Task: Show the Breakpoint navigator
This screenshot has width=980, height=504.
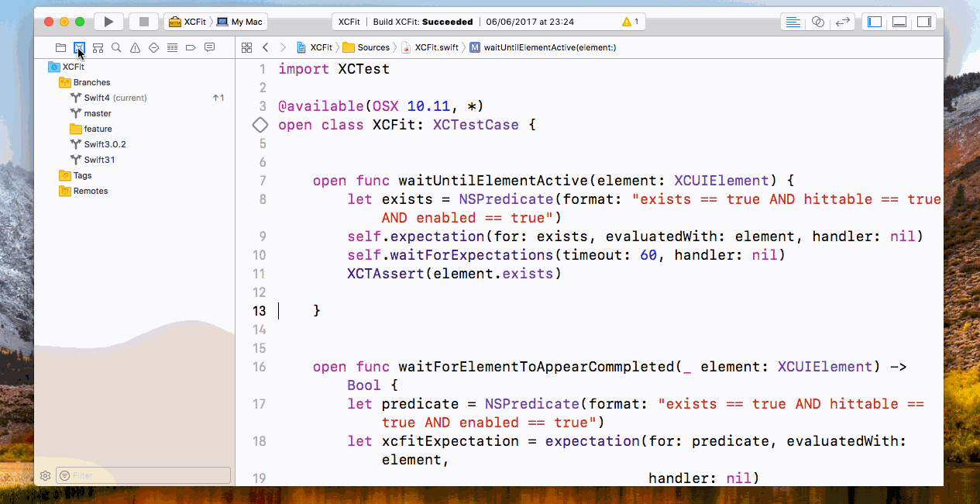Action: [191, 47]
